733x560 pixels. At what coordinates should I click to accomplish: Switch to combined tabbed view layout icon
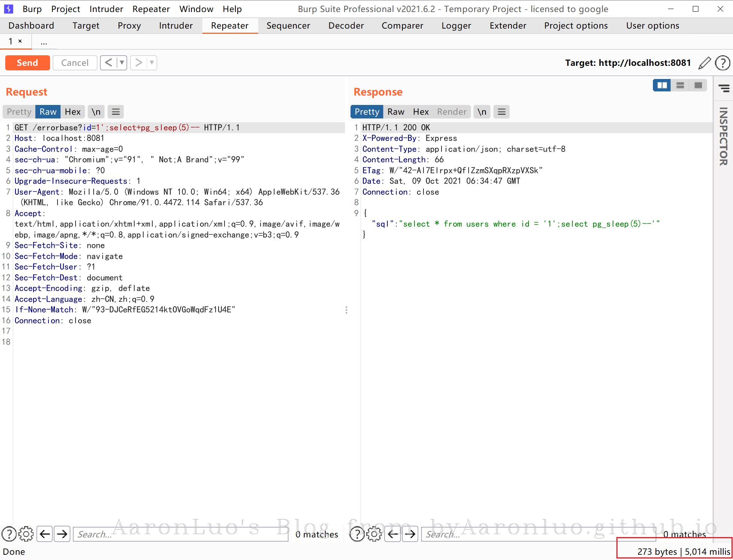tap(698, 85)
